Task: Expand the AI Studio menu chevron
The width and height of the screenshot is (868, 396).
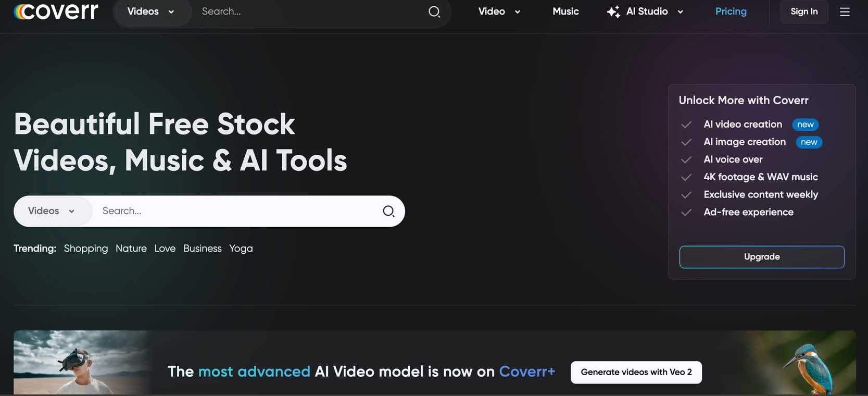Action: point(680,12)
